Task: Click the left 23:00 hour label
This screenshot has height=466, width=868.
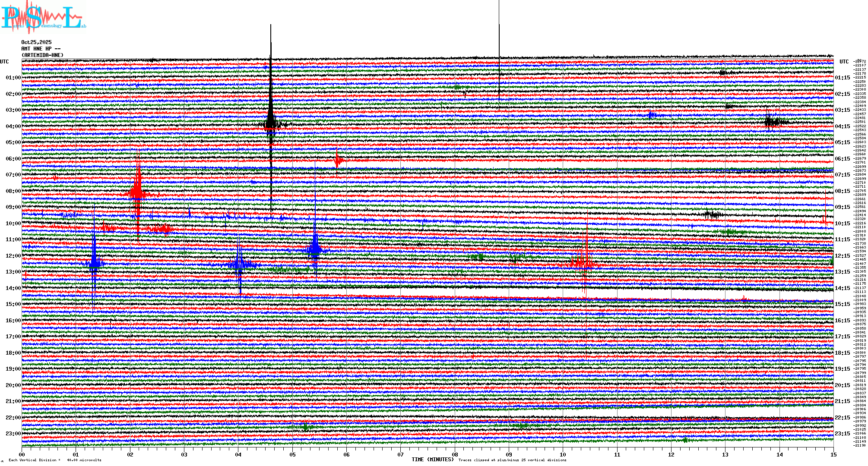Action: [x=13, y=434]
